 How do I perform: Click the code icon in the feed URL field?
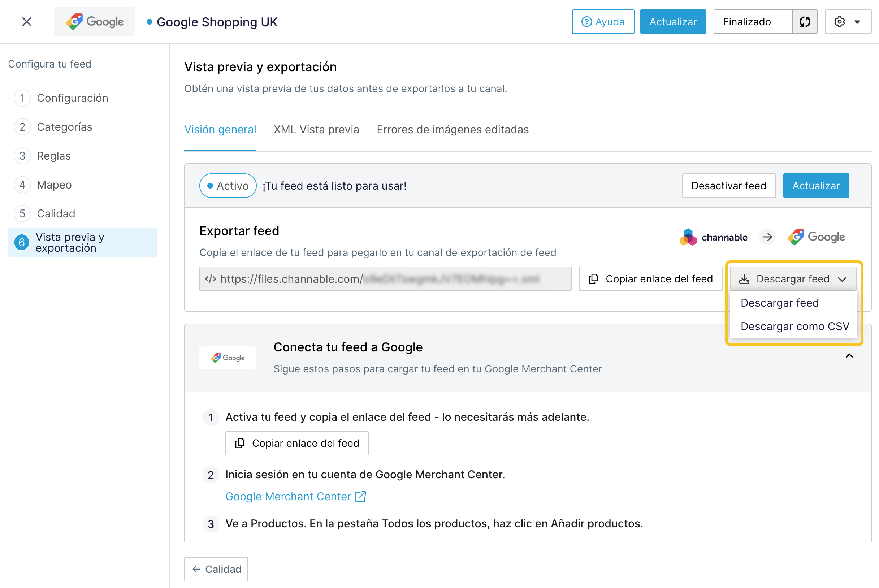click(x=210, y=278)
